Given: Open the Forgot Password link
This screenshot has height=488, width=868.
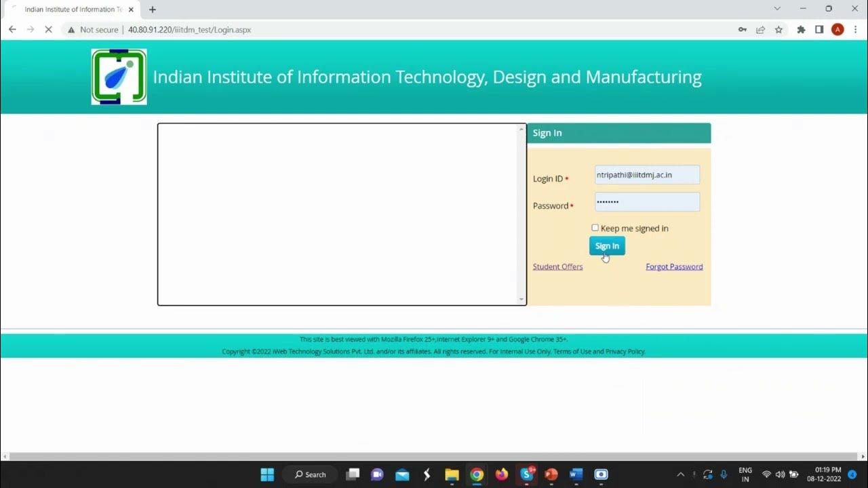Looking at the screenshot, I should [x=674, y=266].
